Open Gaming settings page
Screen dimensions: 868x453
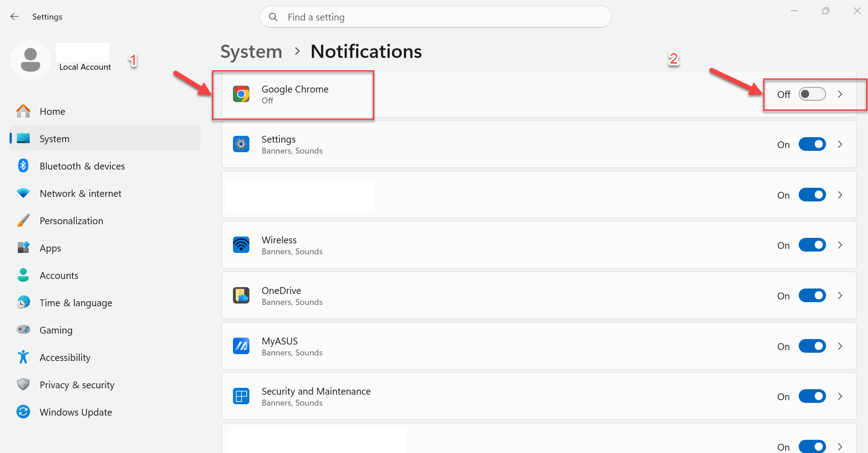click(105, 330)
